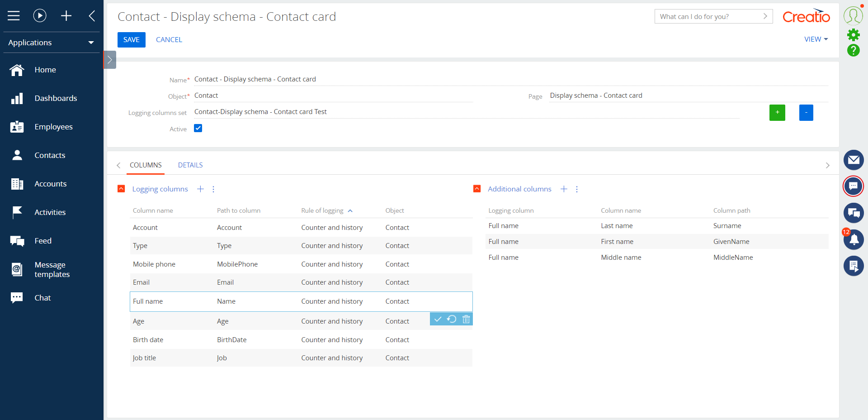Viewport: 868px width, 420px height.
Task: Click the CANCEL link
Action: coord(169,39)
